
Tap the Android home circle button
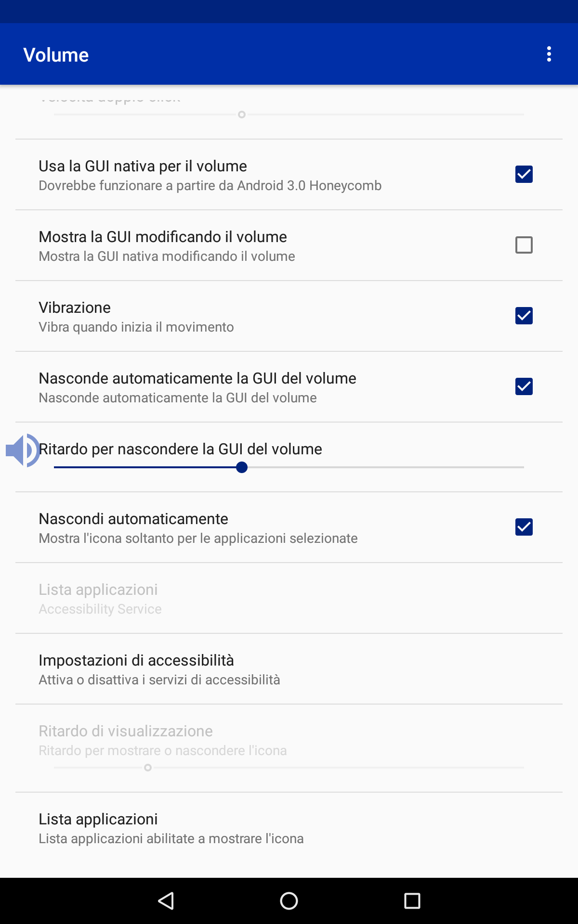pyautogui.click(x=289, y=900)
